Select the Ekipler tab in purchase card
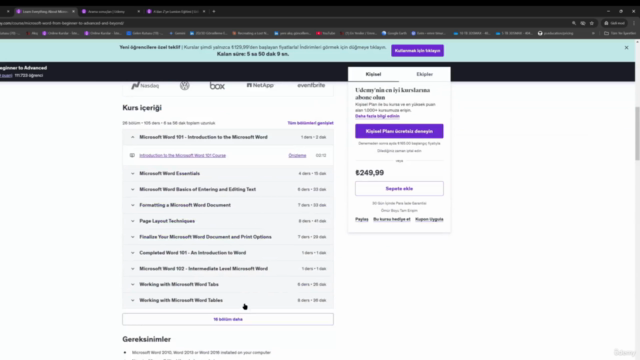640x360 pixels. 424,74
